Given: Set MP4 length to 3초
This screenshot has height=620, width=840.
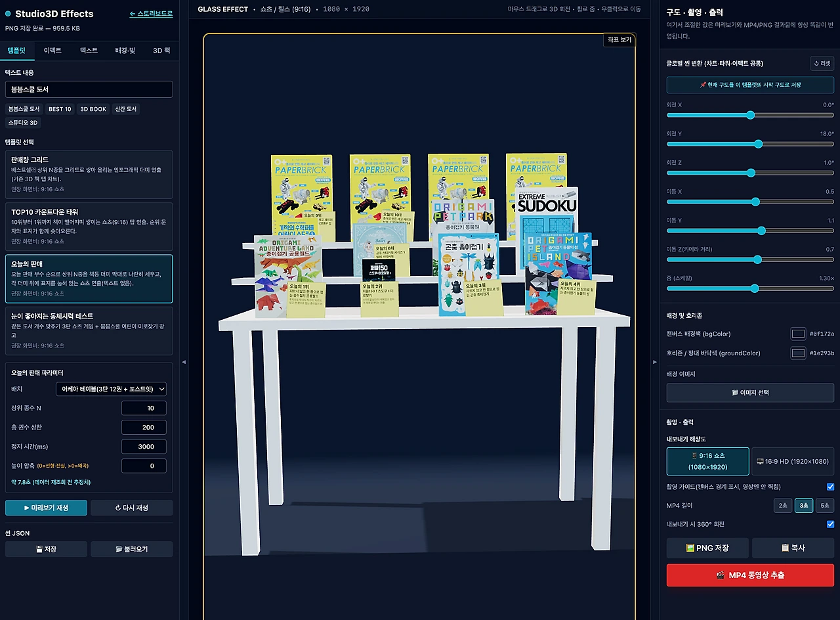Looking at the screenshot, I should pyautogui.click(x=804, y=506).
